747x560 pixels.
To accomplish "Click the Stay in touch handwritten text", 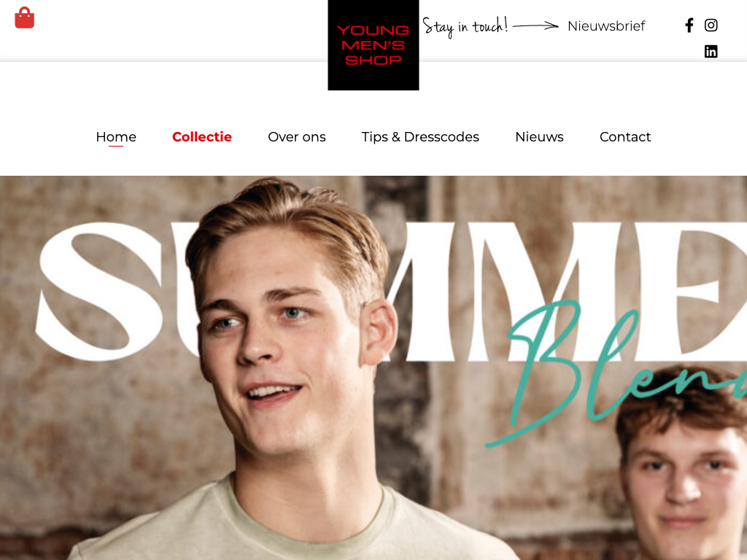I will (465, 26).
